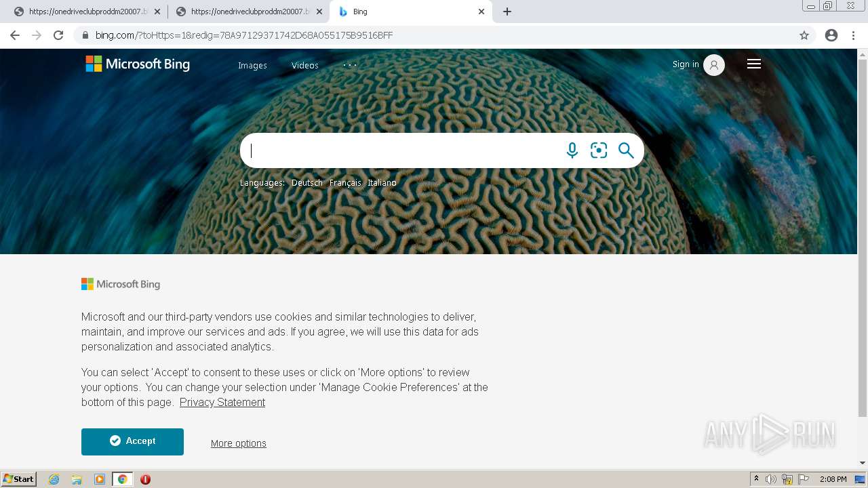The width and height of the screenshot is (868, 488).
Task: Open the Videos section
Action: 305,65
